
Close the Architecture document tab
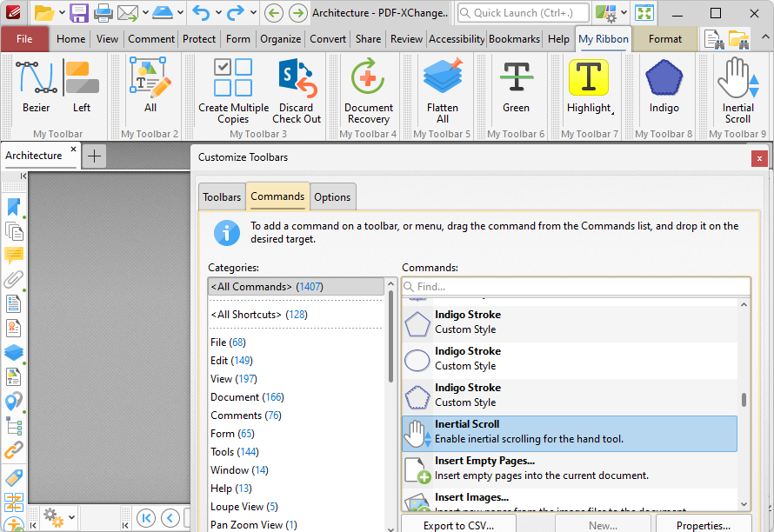73,149
